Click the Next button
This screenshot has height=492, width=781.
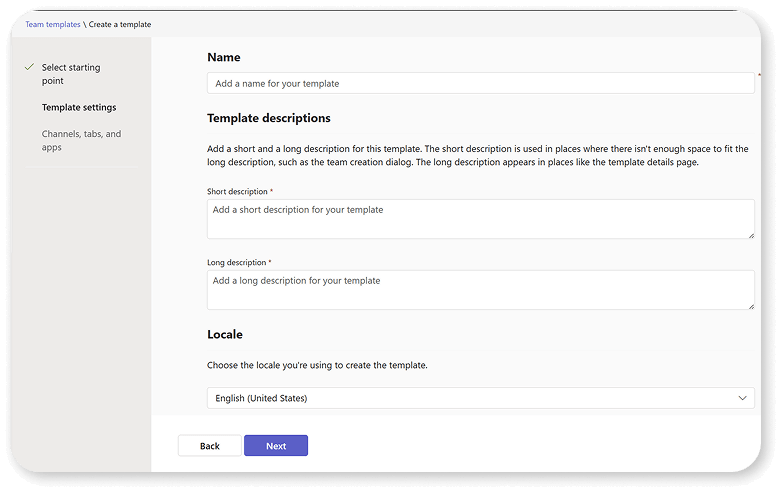(x=276, y=446)
